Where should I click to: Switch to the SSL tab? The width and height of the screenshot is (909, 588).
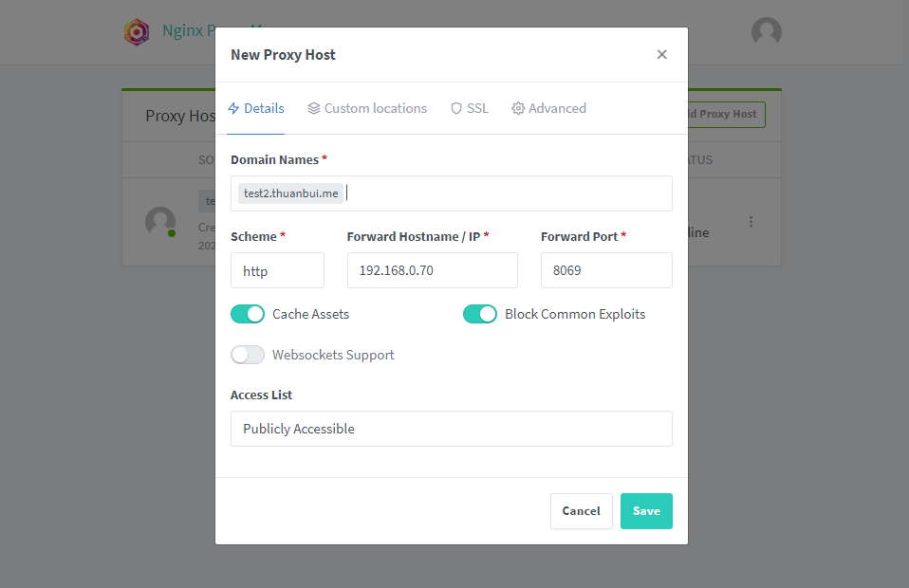(470, 108)
